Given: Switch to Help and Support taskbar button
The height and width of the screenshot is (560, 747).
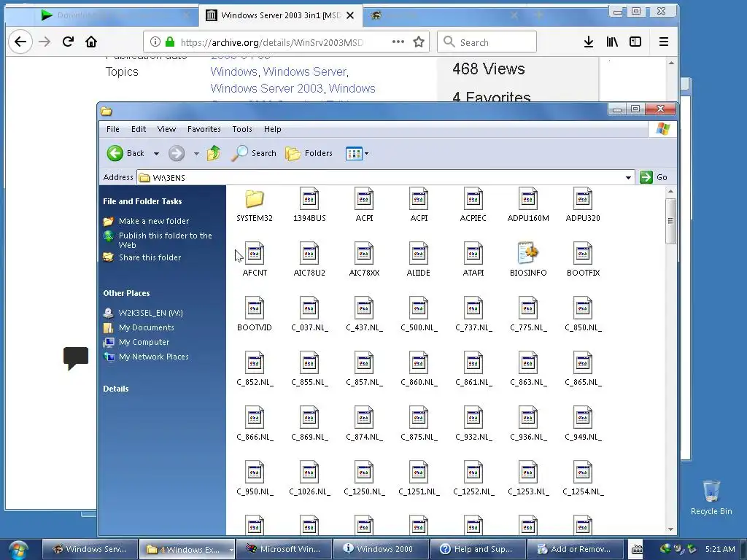Looking at the screenshot, I should coord(479,549).
